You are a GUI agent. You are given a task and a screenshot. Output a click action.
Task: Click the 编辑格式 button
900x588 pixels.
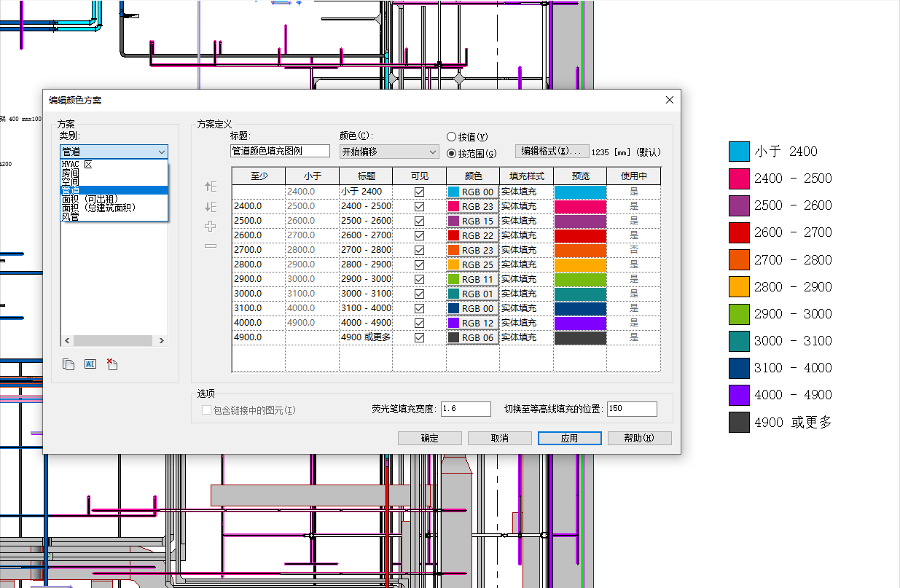(x=552, y=151)
